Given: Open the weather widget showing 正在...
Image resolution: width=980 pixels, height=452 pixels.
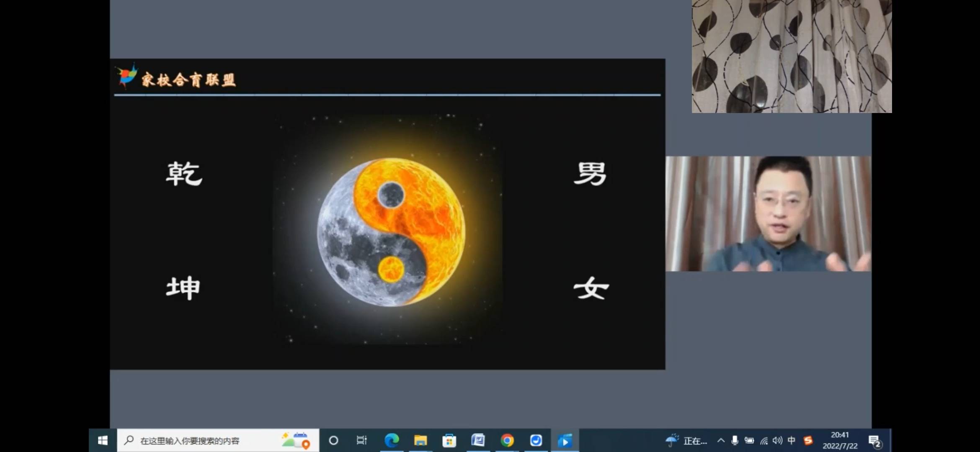Looking at the screenshot, I should pos(686,441).
